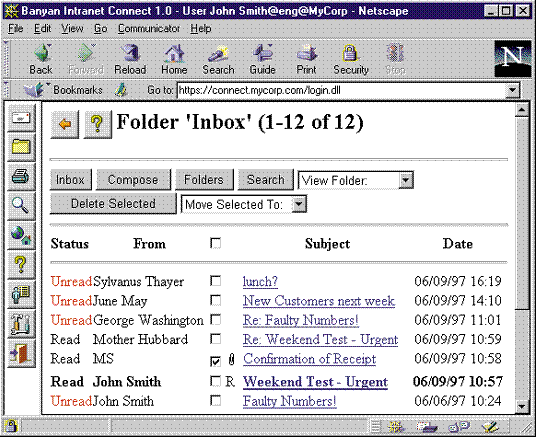Viewport: 536px width, 437px height.
Task: Open Netscape Search toolbar icon
Action: 218,59
